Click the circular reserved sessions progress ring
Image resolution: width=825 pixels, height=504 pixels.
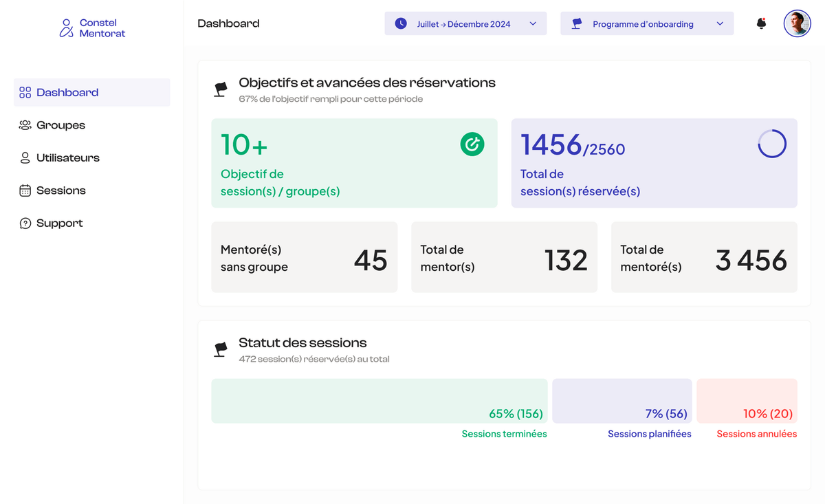(x=772, y=144)
